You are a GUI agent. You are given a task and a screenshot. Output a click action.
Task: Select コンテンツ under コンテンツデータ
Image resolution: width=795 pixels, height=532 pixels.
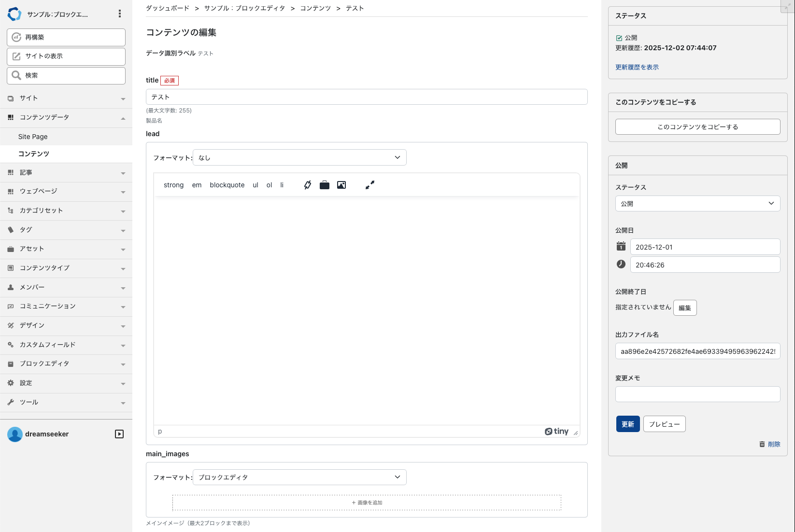33,154
